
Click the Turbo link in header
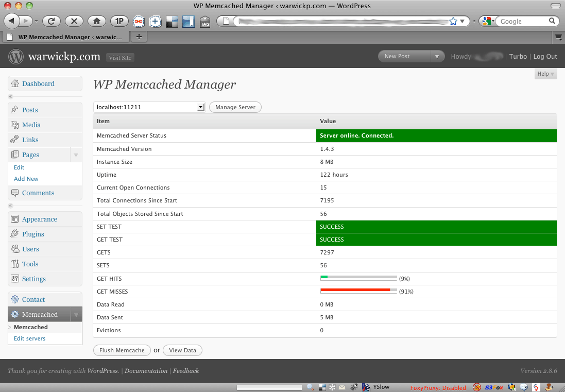pyautogui.click(x=518, y=57)
